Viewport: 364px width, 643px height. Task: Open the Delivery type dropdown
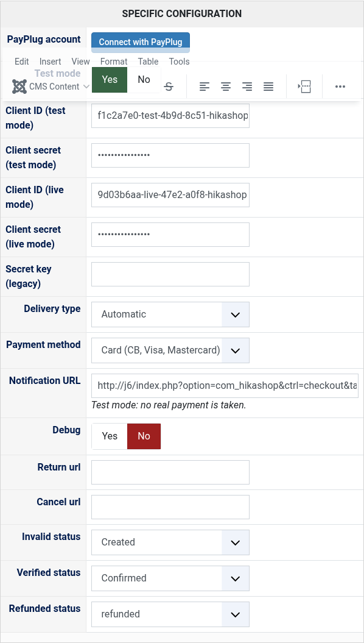[170, 314]
